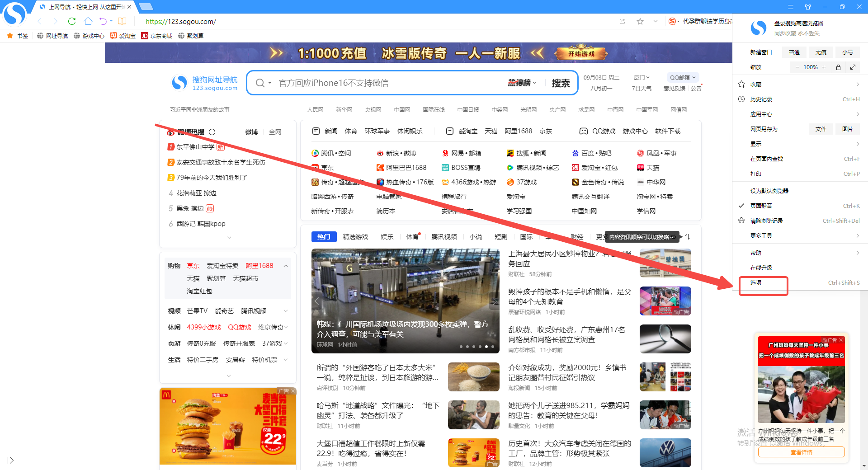The height and width of the screenshot is (470, 868).
Task: Click the share icon in address bar
Action: tap(623, 21)
